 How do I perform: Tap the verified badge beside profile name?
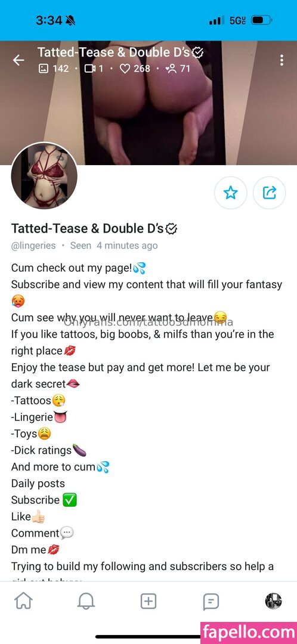(x=171, y=229)
